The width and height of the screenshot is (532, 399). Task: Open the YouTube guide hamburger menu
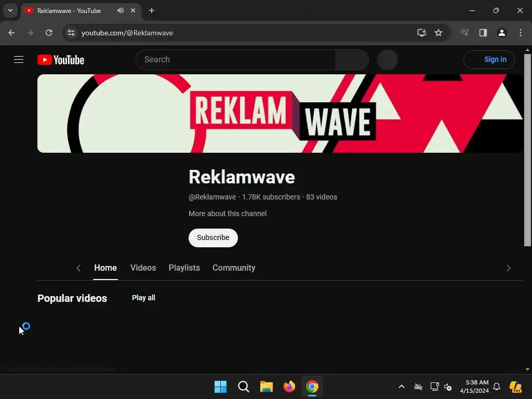tap(19, 60)
